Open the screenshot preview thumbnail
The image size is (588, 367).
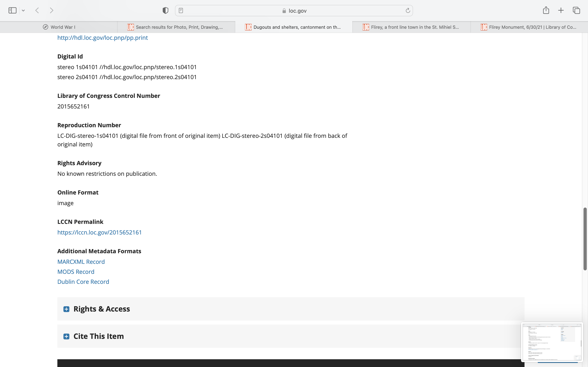tap(551, 342)
